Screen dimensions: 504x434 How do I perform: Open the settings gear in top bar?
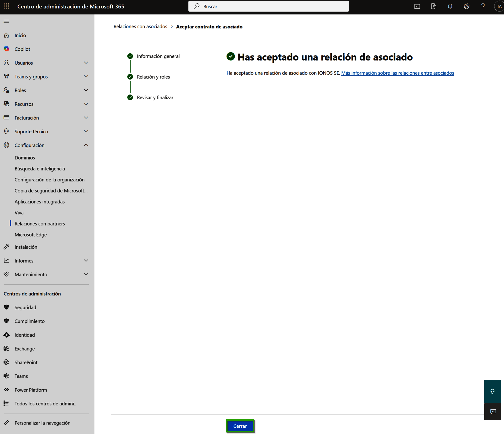(466, 6)
